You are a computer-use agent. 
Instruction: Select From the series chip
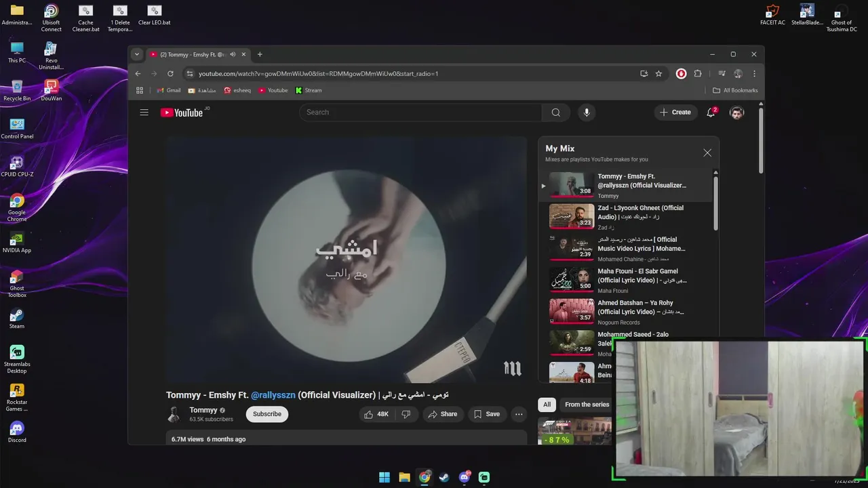click(x=587, y=405)
